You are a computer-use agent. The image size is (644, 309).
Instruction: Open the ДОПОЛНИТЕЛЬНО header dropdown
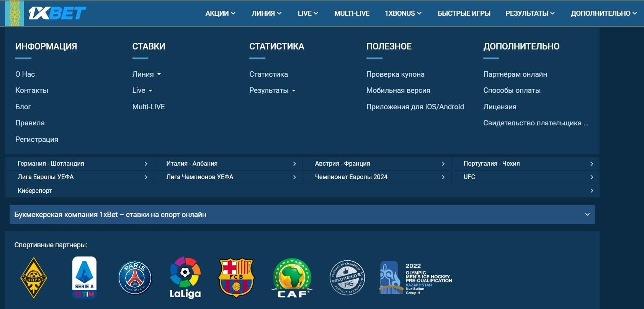tap(604, 13)
